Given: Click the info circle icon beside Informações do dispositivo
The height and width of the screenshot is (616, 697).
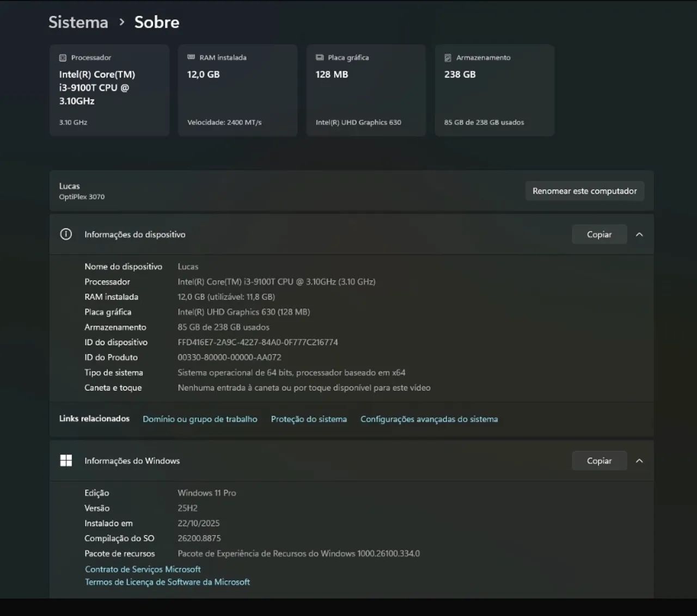Looking at the screenshot, I should [x=66, y=235].
